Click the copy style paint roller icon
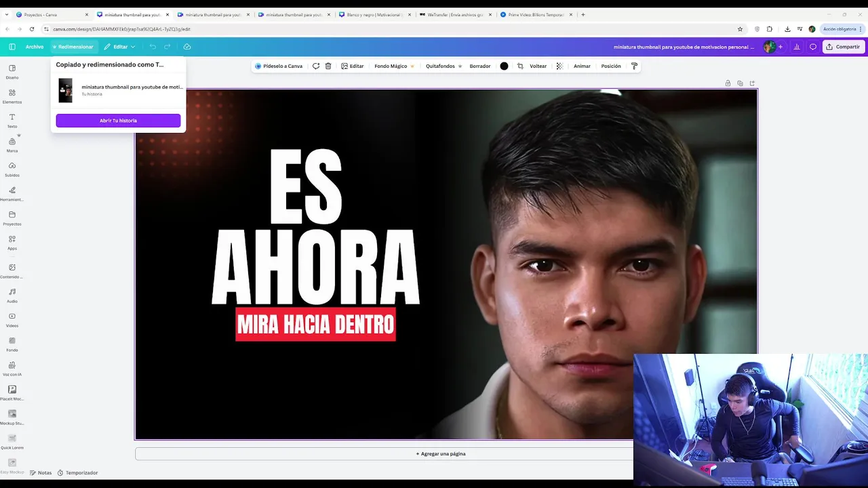Viewport: 868px width, 488px height. [x=635, y=66]
